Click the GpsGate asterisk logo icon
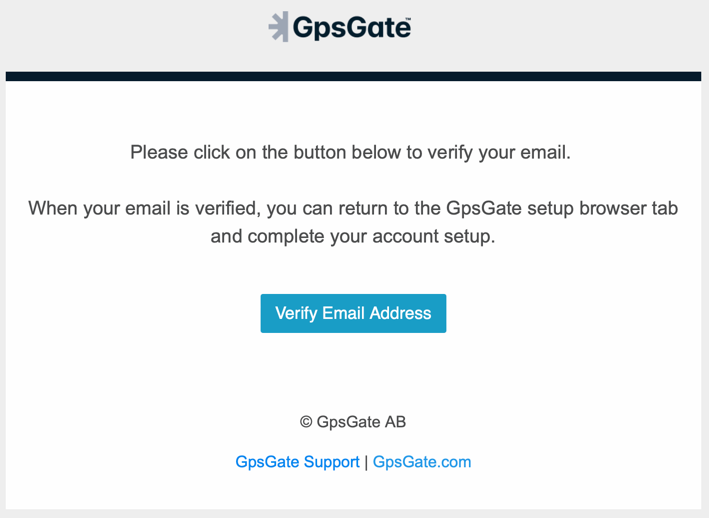Image resolution: width=709 pixels, height=518 pixels. pos(279,27)
